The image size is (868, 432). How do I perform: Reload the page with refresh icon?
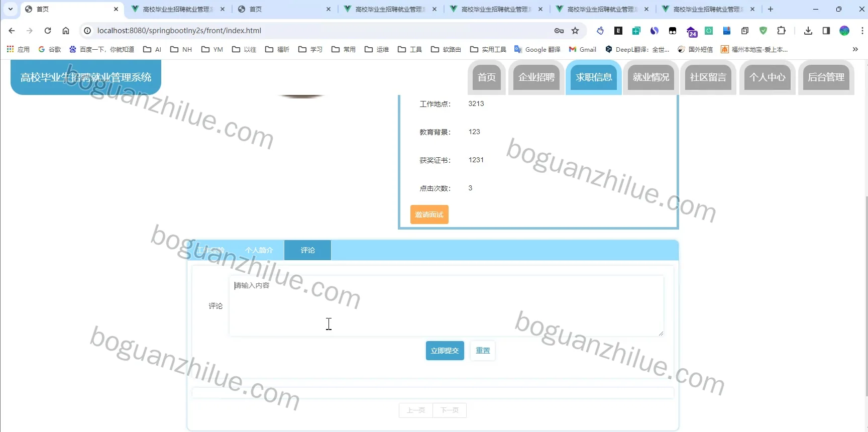point(48,31)
